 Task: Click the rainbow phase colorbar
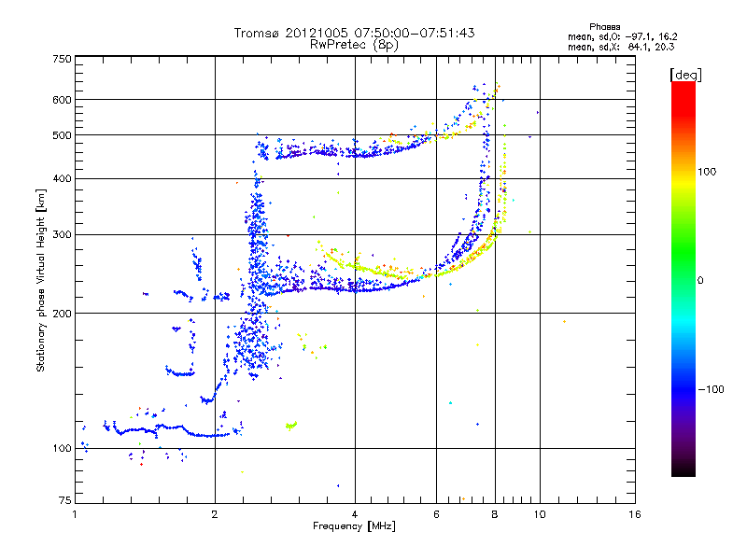pos(684,278)
